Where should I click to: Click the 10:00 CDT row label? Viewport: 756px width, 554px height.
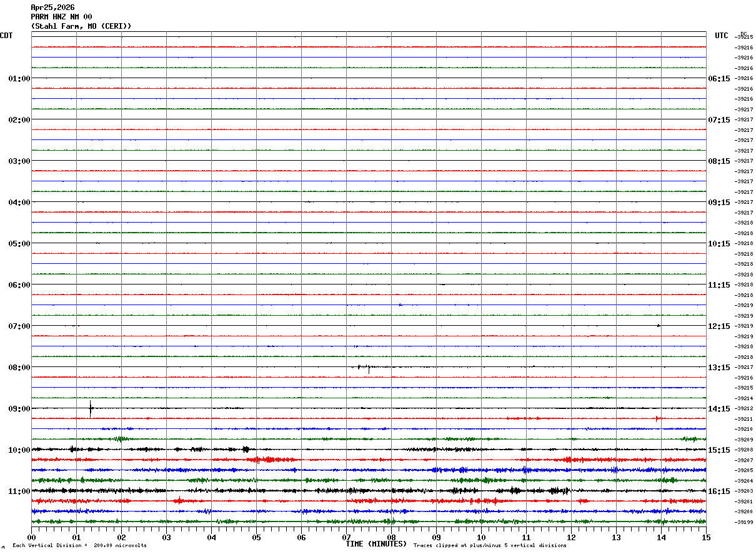(19, 450)
